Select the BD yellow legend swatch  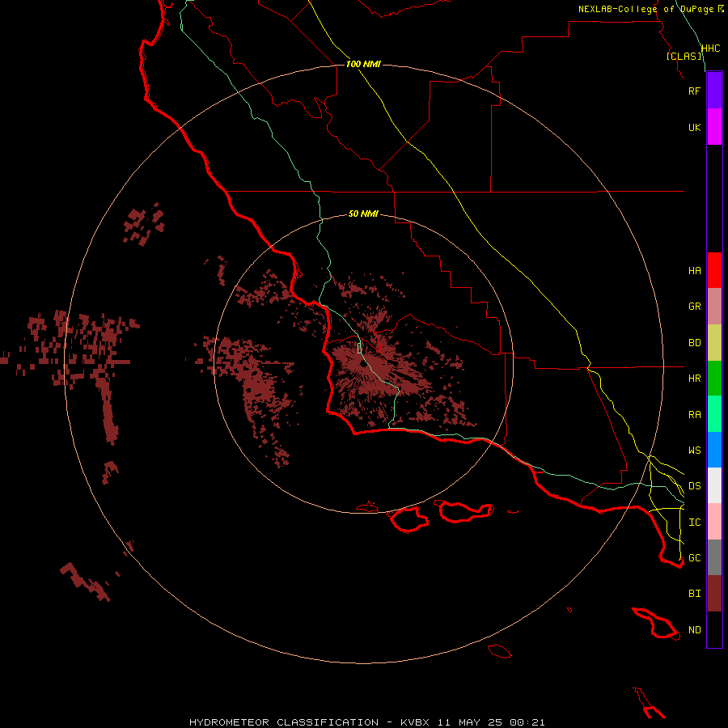coord(714,343)
